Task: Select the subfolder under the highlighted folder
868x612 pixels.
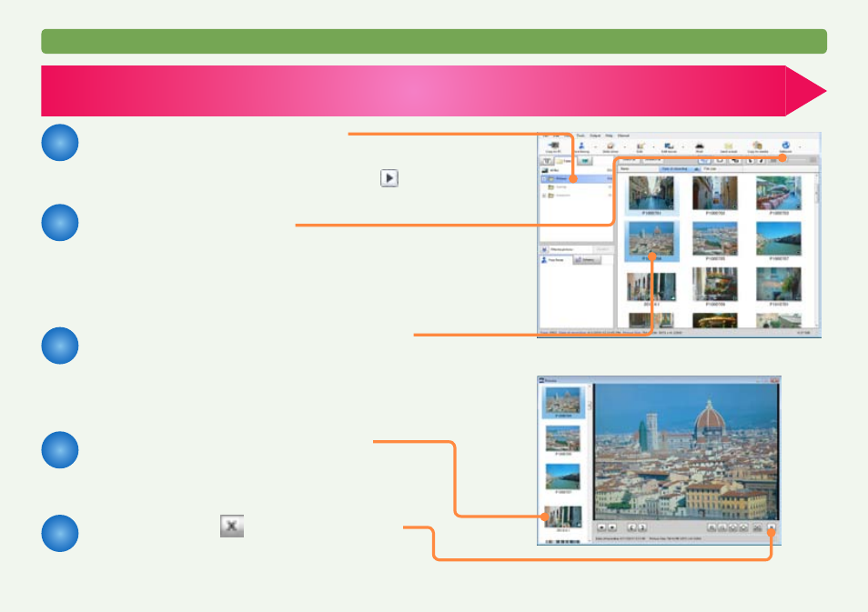Action: point(576,187)
